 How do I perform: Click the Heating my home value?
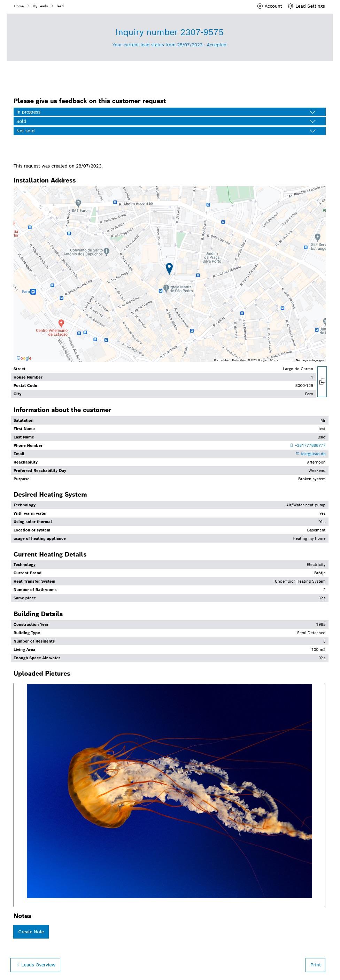tap(309, 538)
